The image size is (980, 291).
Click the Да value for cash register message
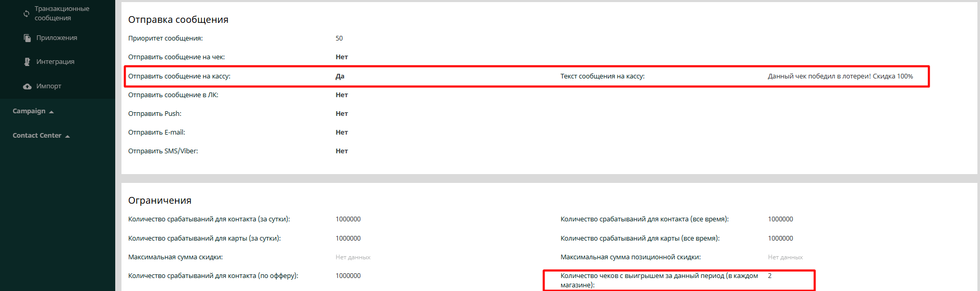tap(340, 76)
